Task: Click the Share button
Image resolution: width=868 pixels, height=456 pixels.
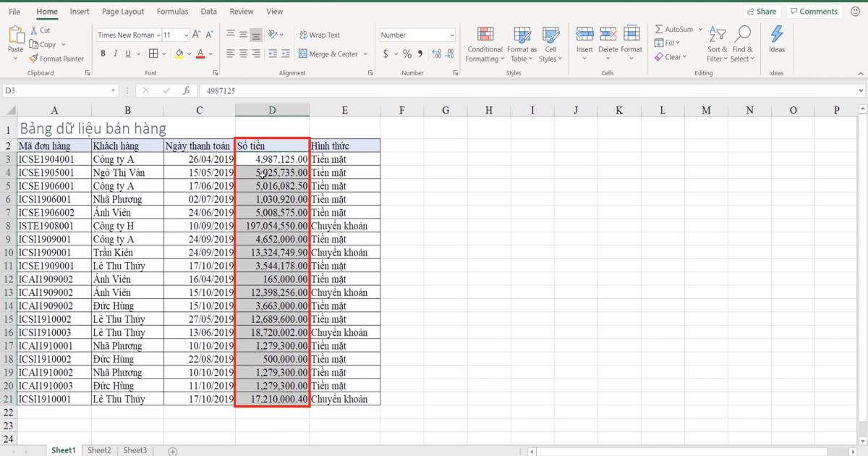Action: pos(762,11)
